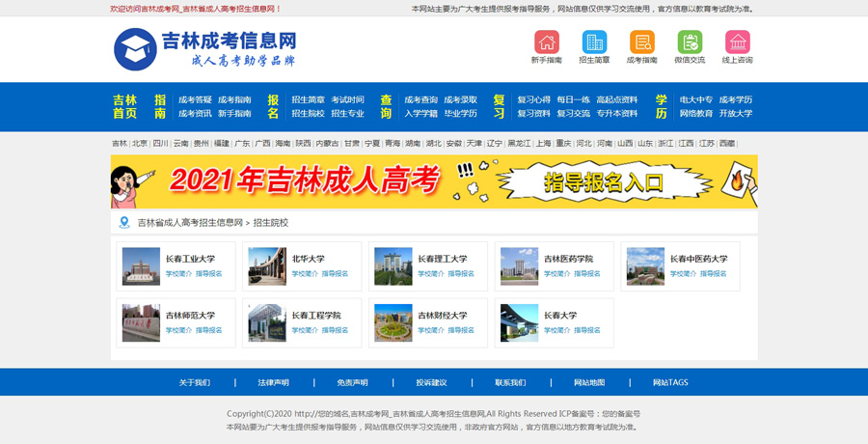The image size is (868, 444).
Task: Select 黑龙江 from the province links
Action: click(x=518, y=144)
